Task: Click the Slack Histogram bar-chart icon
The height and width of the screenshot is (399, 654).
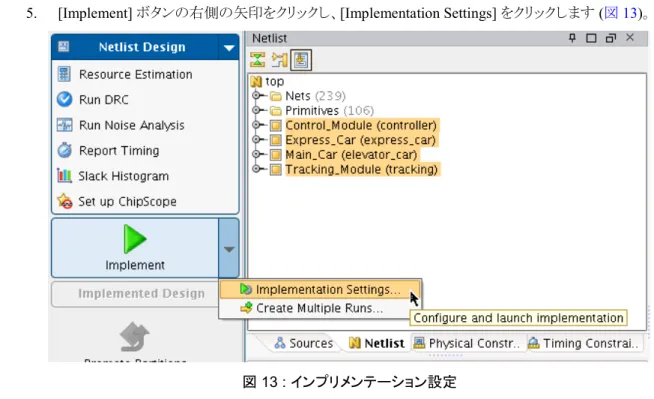Action: (x=64, y=176)
